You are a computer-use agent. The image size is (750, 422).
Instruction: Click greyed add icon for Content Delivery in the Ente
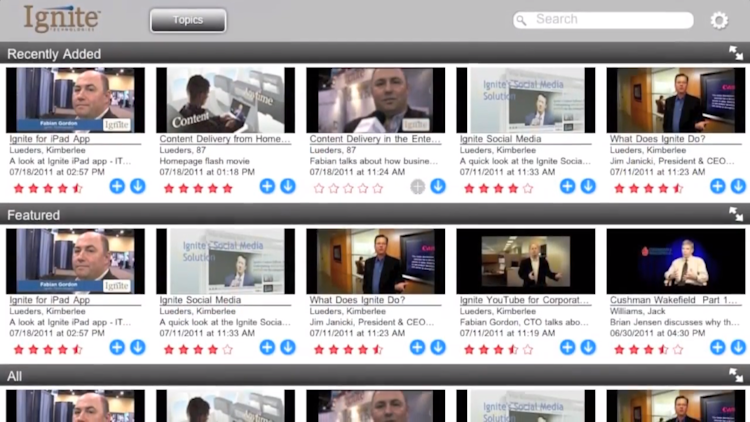pyautogui.click(x=418, y=187)
